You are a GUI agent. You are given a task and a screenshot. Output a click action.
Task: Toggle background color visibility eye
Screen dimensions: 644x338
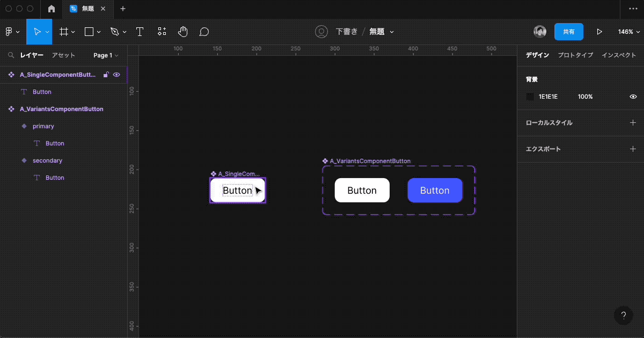coord(633,97)
